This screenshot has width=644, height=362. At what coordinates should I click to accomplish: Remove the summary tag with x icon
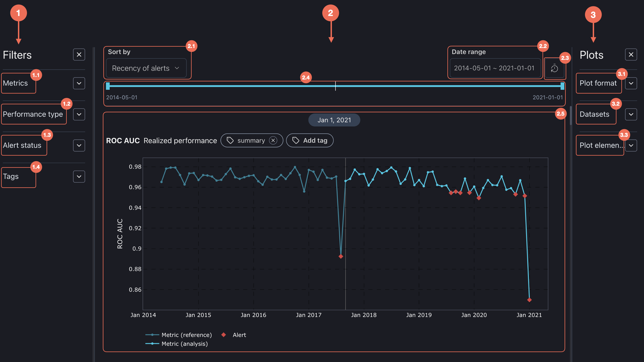coord(273,140)
